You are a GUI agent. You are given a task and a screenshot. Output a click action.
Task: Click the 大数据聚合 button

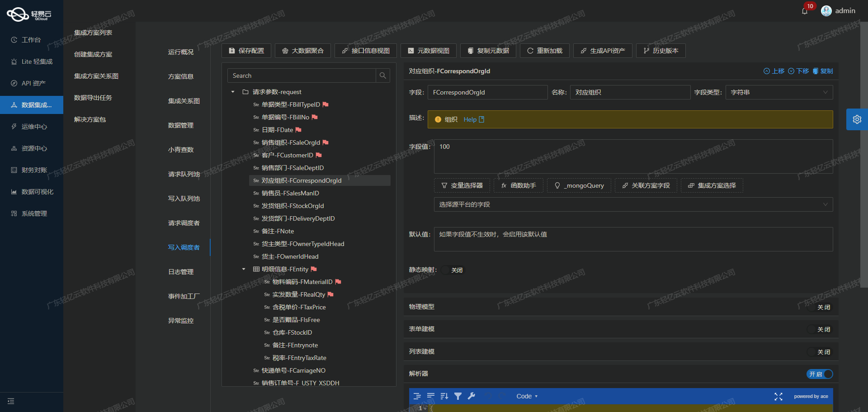(303, 51)
